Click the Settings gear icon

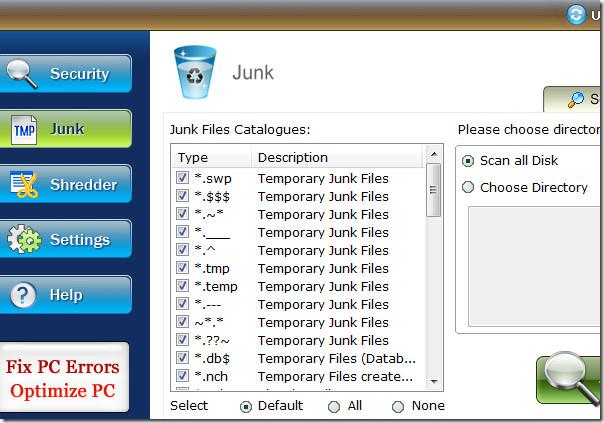23,239
